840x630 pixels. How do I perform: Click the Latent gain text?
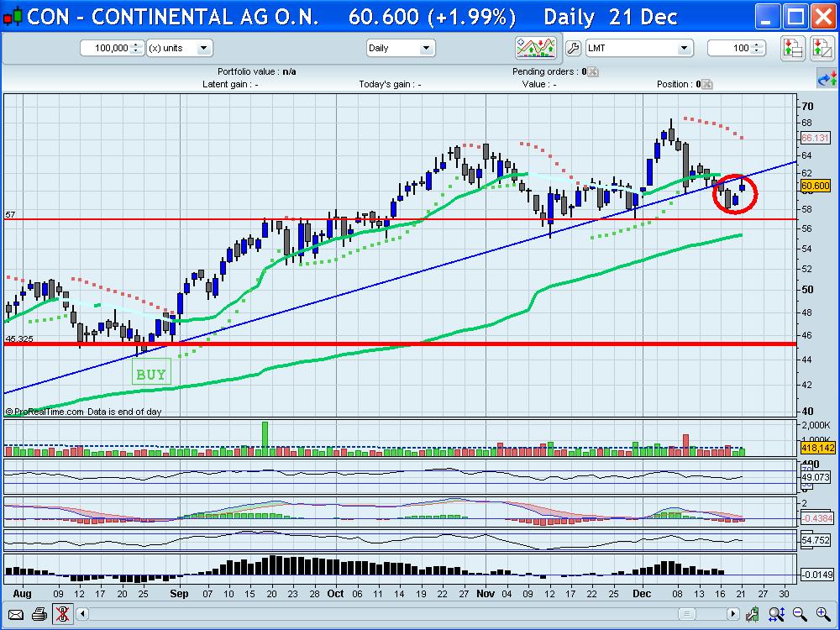tap(230, 84)
